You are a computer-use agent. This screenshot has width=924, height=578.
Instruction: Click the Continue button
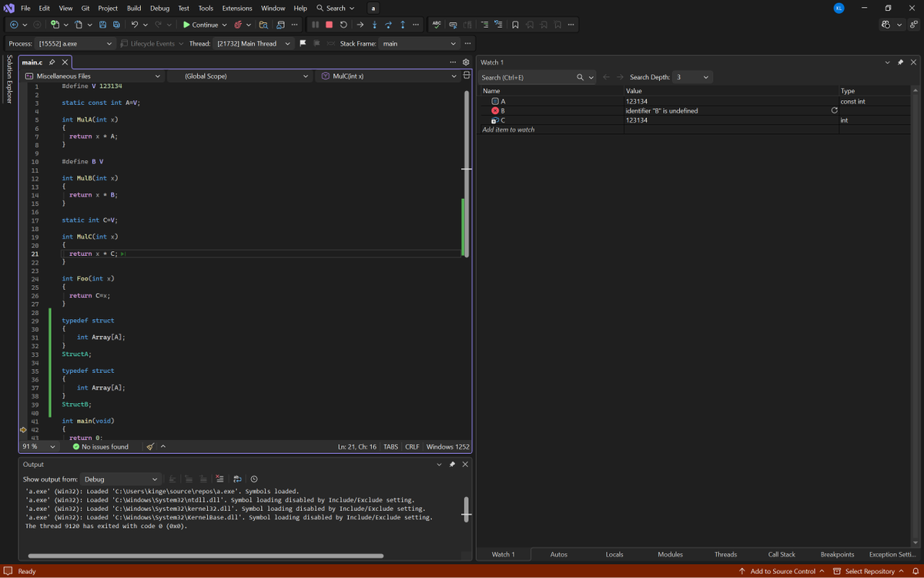(x=199, y=25)
